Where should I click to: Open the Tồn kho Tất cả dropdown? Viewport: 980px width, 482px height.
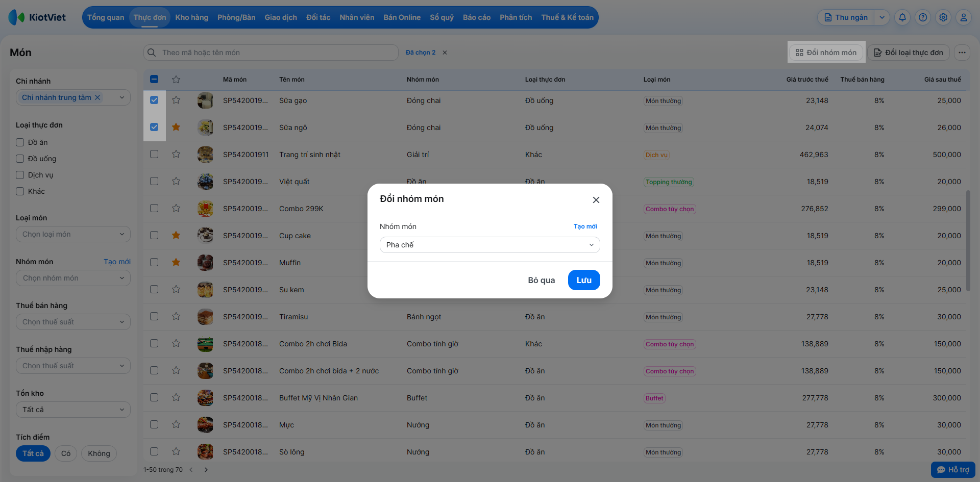pyautogui.click(x=73, y=410)
